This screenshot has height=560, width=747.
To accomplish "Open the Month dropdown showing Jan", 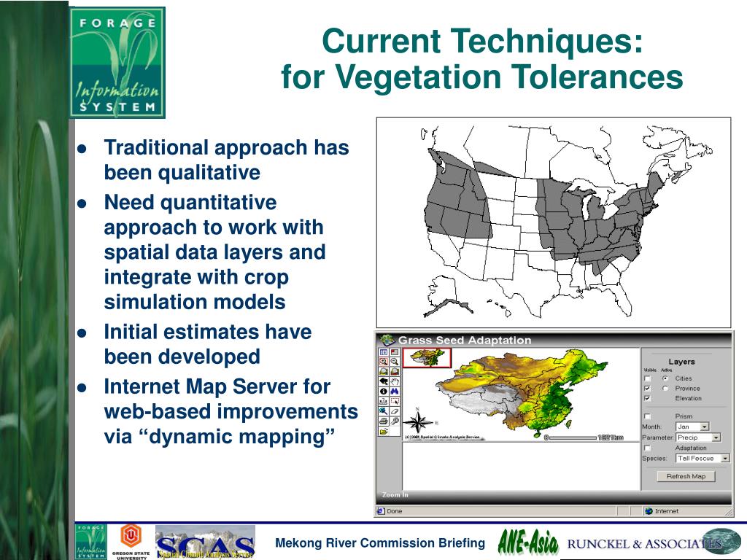I will (692, 427).
